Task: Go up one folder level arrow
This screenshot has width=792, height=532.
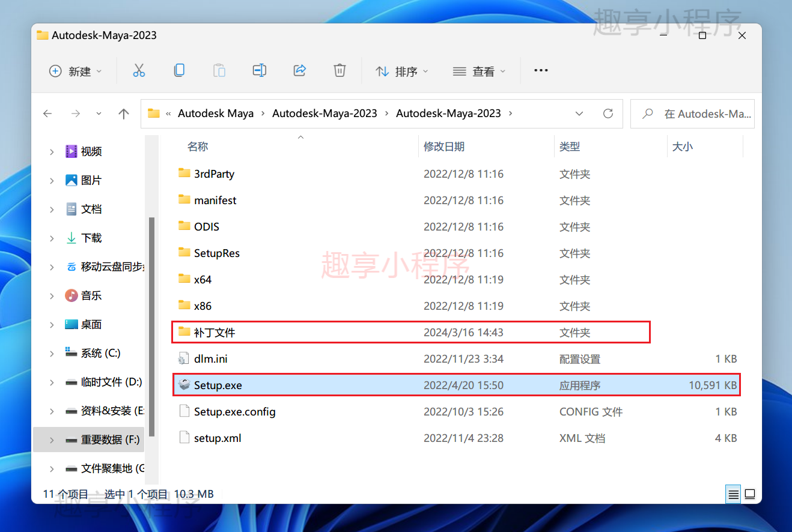Action: pyautogui.click(x=124, y=113)
